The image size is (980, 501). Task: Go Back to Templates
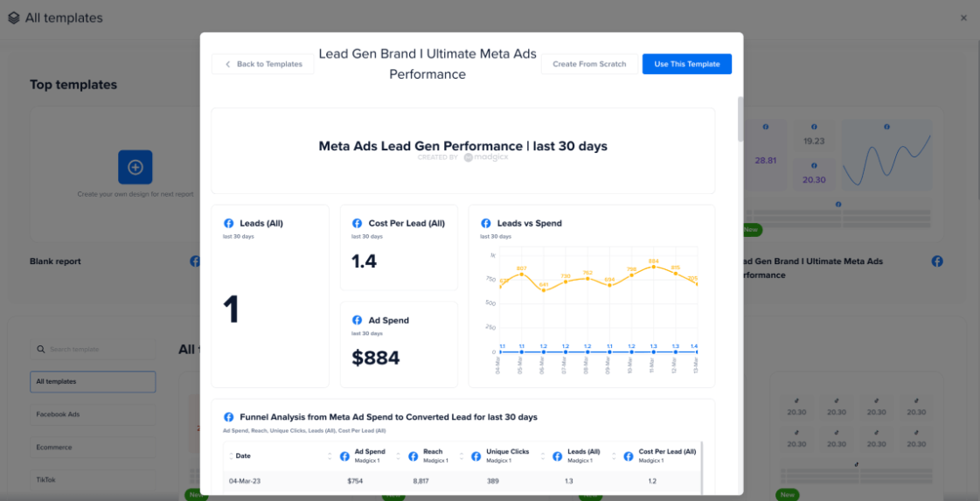click(x=263, y=64)
